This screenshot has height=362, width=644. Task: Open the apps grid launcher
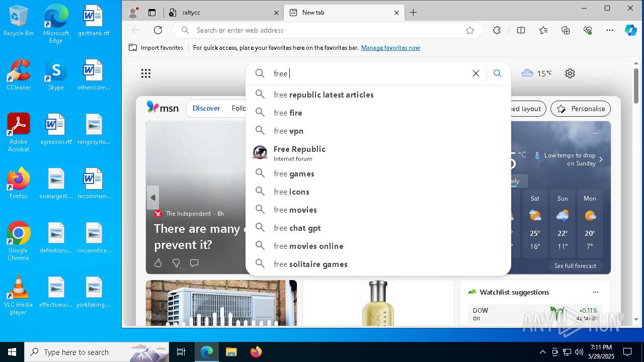(x=146, y=73)
